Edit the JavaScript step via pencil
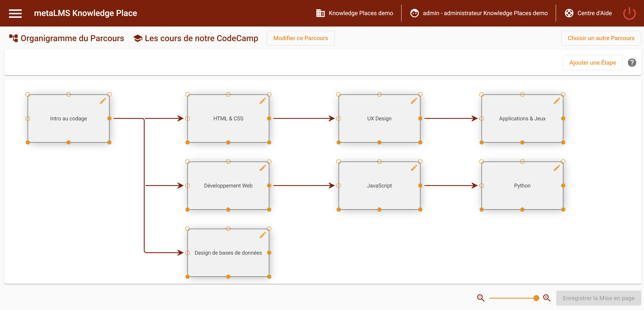The height and width of the screenshot is (310, 644). tap(414, 168)
